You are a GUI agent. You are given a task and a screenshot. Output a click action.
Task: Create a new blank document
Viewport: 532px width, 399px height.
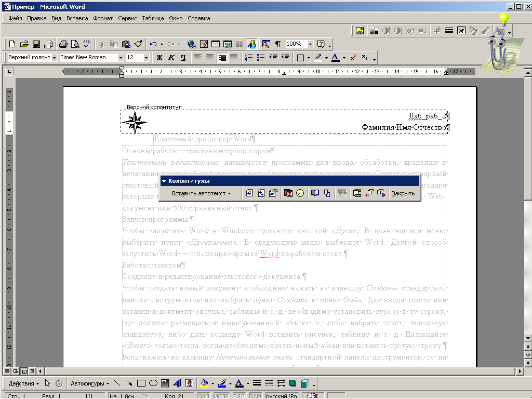tap(12, 44)
